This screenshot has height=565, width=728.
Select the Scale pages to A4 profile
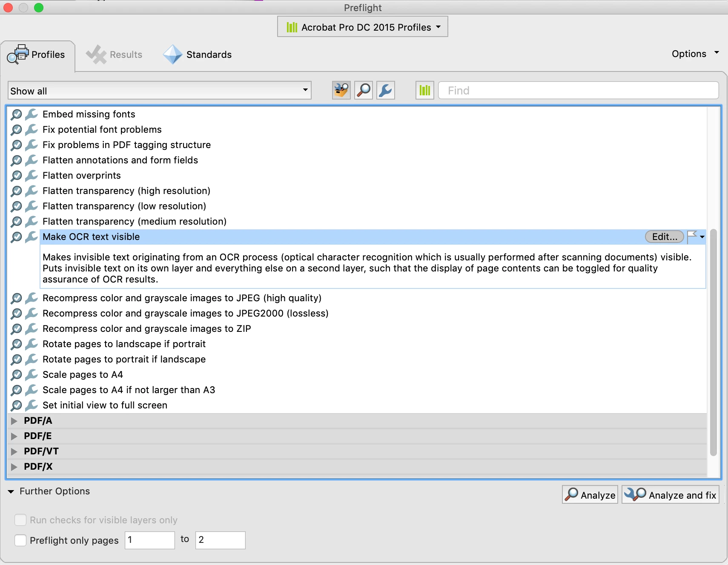(x=83, y=374)
